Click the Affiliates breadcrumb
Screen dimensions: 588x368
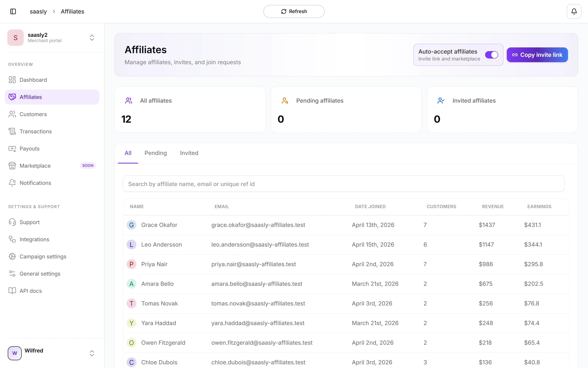pos(72,11)
